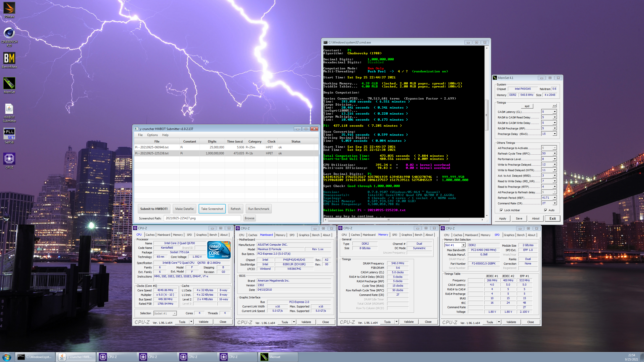Open Tools dropdown arrow in CPU-Z CPU window
The width and height of the screenshot is (644, 362).
[191, 322]
